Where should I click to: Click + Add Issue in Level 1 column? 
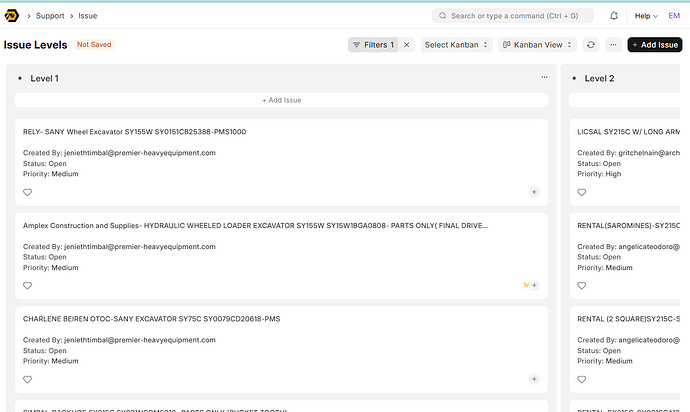click(x=282, y=100)
